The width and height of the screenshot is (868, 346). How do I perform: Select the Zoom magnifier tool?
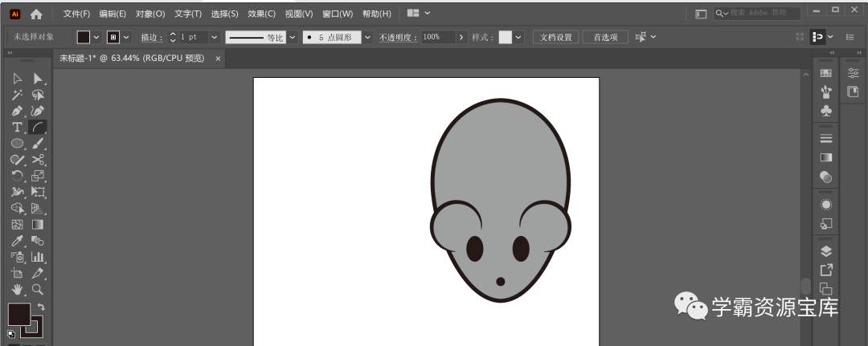[38, 289]
